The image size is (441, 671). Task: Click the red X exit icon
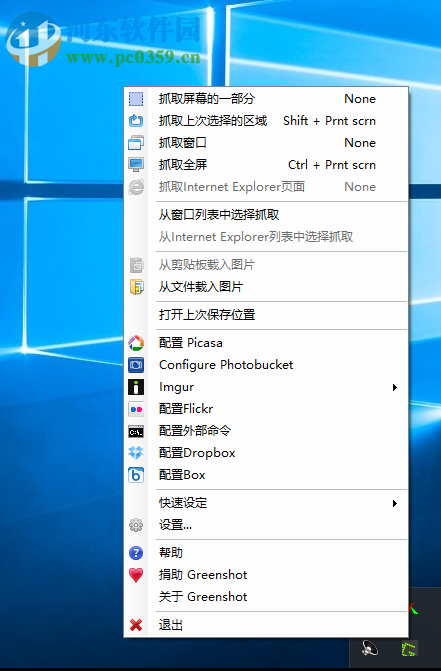(x=136, y=625)
